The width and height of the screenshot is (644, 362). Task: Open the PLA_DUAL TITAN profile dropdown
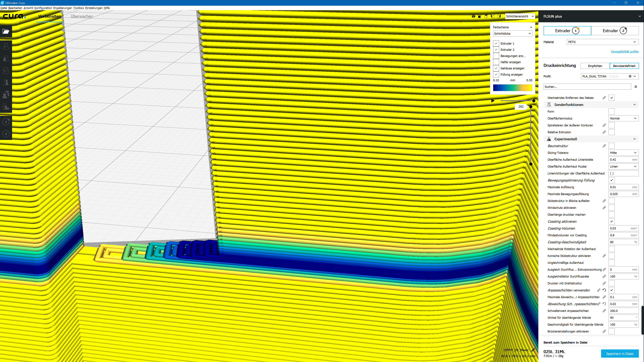click(x=609, y=76)
